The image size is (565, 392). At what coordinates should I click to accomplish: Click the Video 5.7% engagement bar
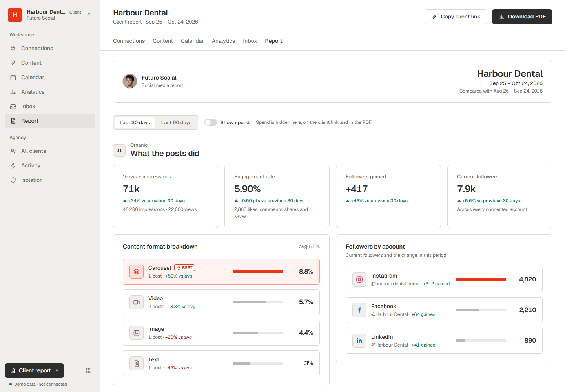click(x=258, y=302)
